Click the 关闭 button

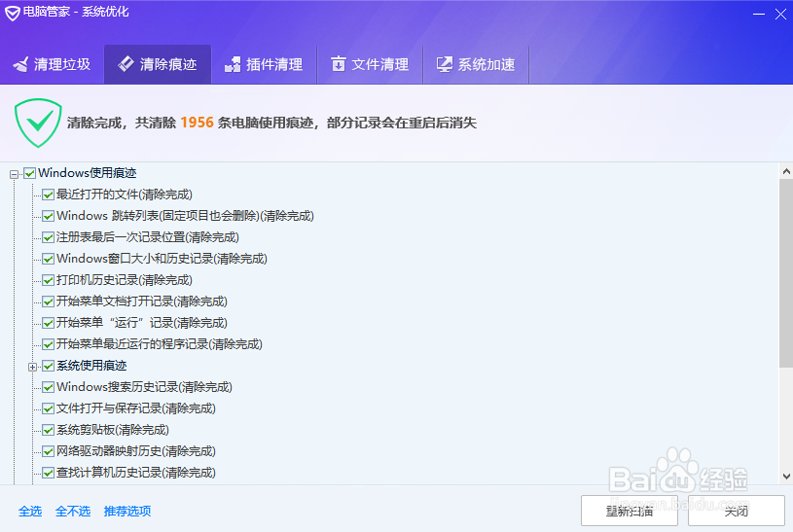click(x=737, y=511)
